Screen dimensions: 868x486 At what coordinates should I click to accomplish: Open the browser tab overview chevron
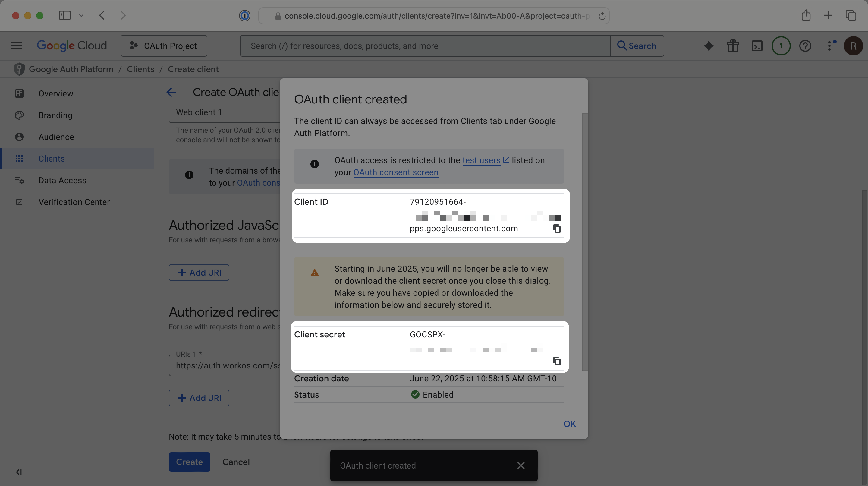(81, 15)
